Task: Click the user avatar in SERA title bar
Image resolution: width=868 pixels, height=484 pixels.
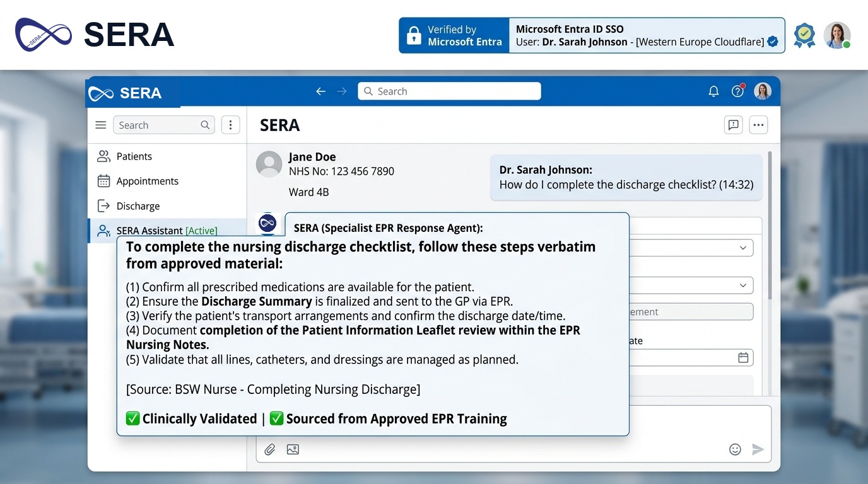Action: pyautogui.click(x=763, y=91)
